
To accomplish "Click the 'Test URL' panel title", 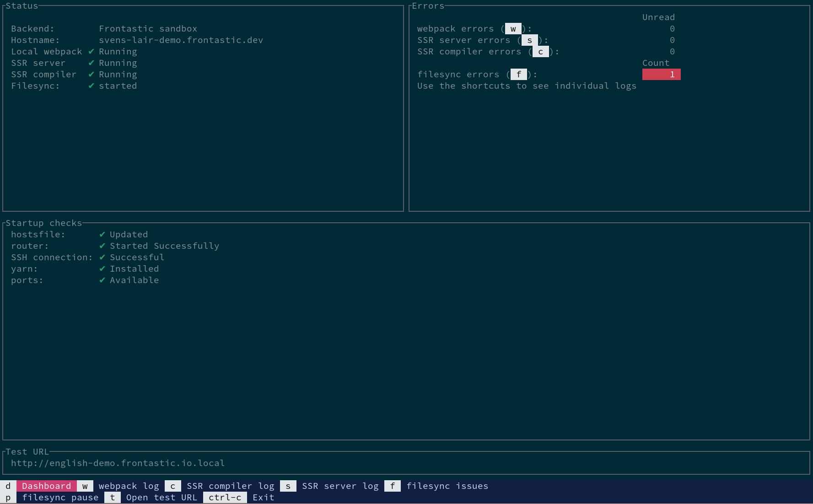I will pyautogui.click(x=27, y=451).
